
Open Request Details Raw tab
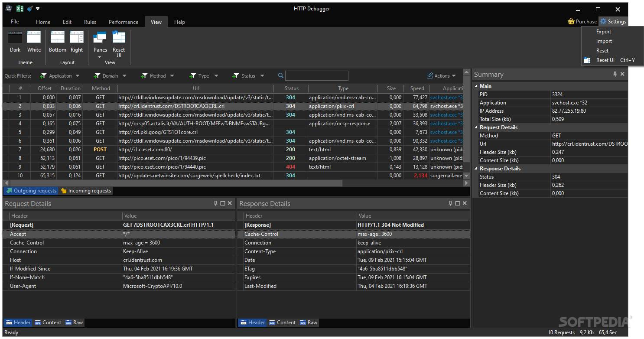(x=74, y=323)
